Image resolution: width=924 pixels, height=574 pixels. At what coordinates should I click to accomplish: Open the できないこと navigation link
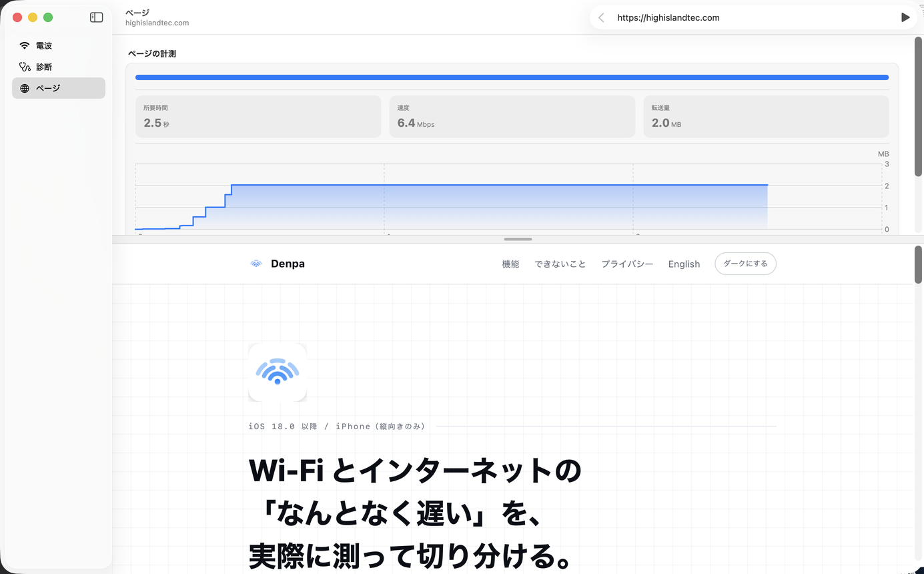tap(560, 264)
